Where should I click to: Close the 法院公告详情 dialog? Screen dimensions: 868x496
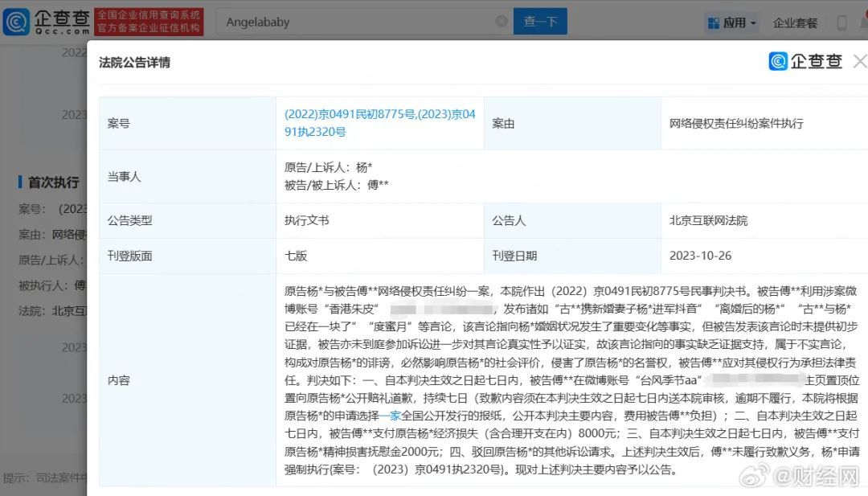pos(859,61)
